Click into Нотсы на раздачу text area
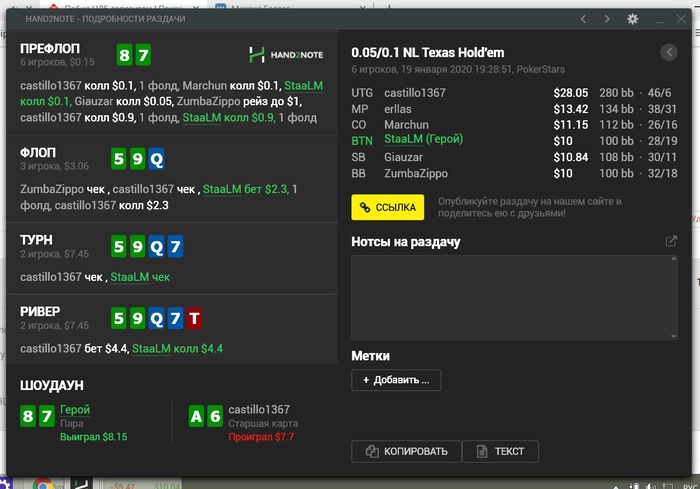The height and width of the screenshot is (489, 700). pyautogui.click(x=514, y=297)
